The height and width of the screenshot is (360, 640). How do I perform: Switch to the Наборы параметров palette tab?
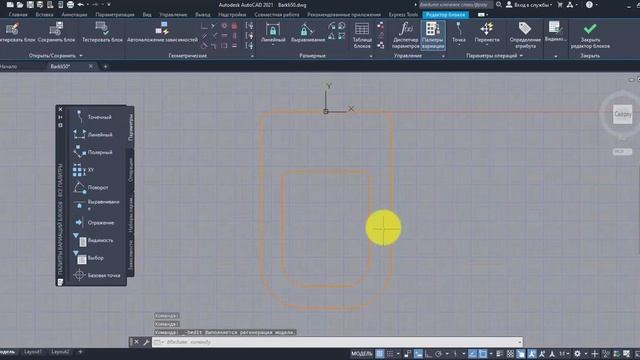click(131, 214)
